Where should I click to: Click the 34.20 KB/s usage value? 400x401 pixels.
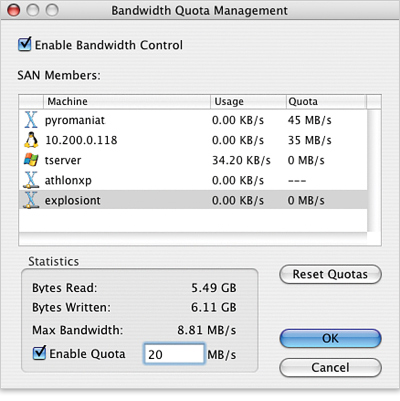pos(241,160)
